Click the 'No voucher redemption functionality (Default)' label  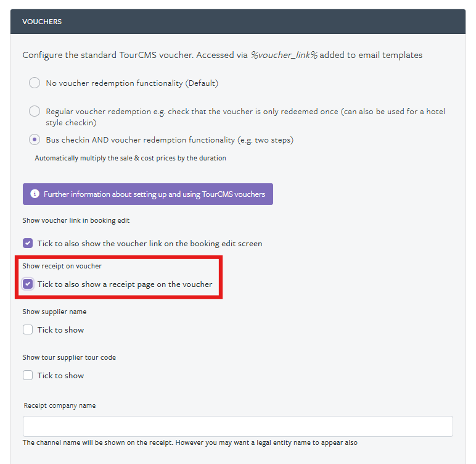point(132,83)
